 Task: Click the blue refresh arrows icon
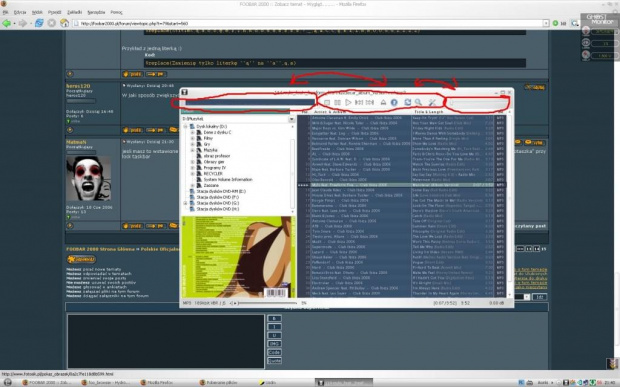[407, 102]
